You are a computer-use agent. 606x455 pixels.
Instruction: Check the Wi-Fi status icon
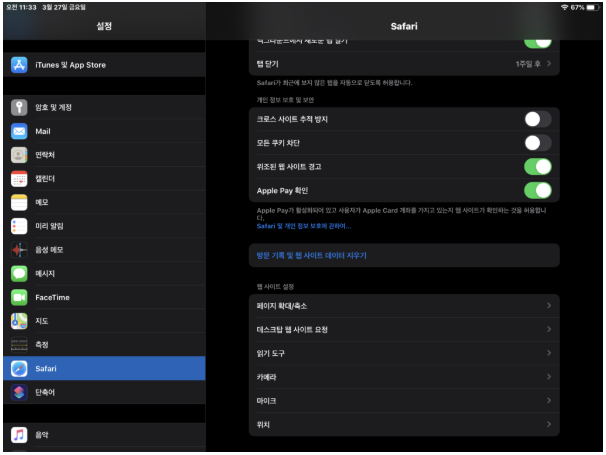click(565, 7)
